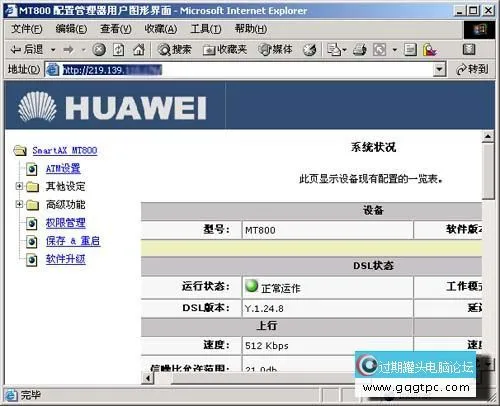Screen dimensions: 500x406
Task: Click the Edit page toolbar icon
Action: [380, 50]
